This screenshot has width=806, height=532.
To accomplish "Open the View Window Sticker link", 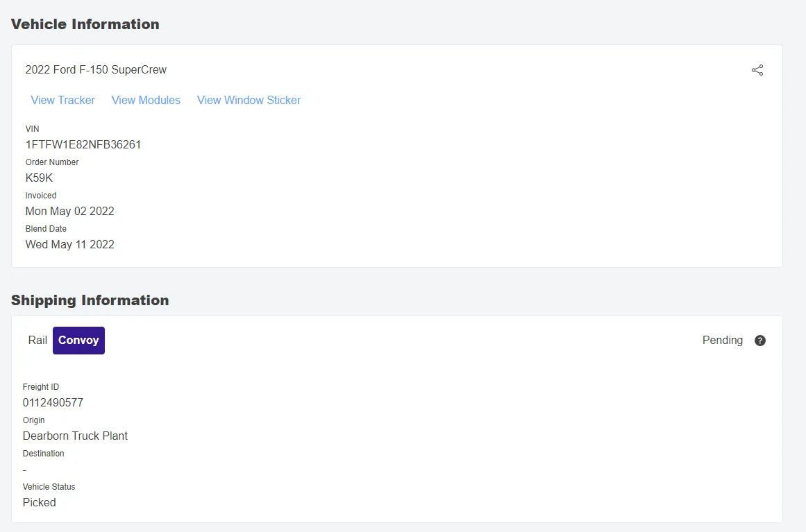I will [249, 100].
